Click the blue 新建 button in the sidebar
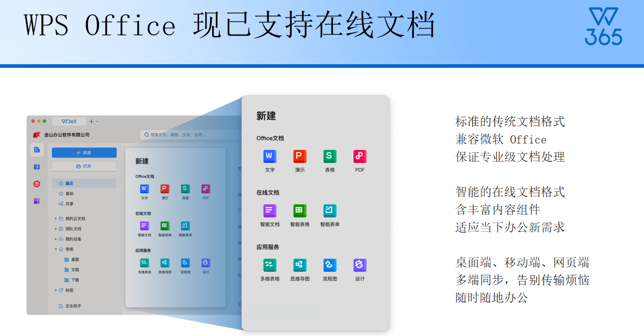This screenshot has width=644, height=336. click(x=84, y=152)
